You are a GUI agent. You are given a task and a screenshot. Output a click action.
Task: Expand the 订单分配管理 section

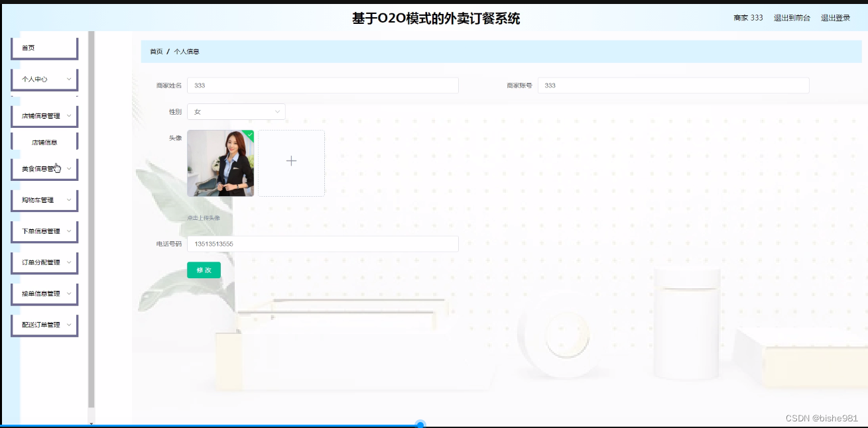pyautogui.click(x=44, y=262)
